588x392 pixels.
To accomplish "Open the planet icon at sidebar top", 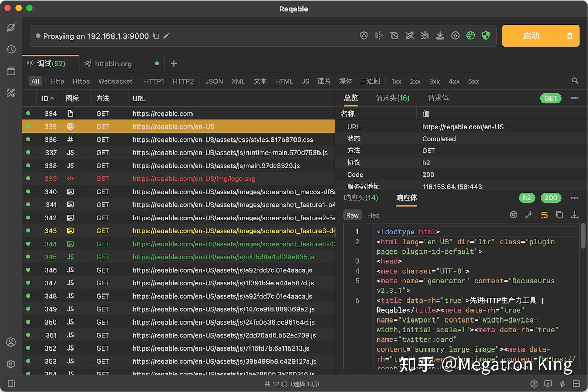I will [x=11, y=28].
